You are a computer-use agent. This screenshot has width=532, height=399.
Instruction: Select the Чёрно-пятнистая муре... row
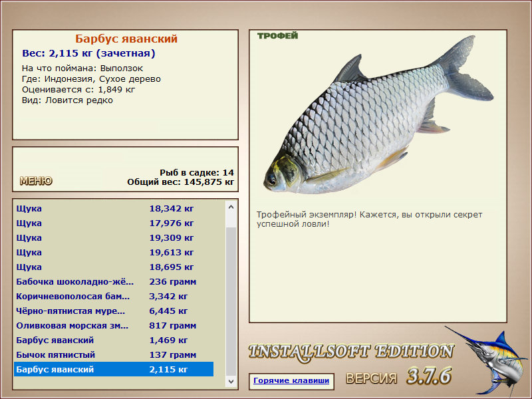click(114, 311)
